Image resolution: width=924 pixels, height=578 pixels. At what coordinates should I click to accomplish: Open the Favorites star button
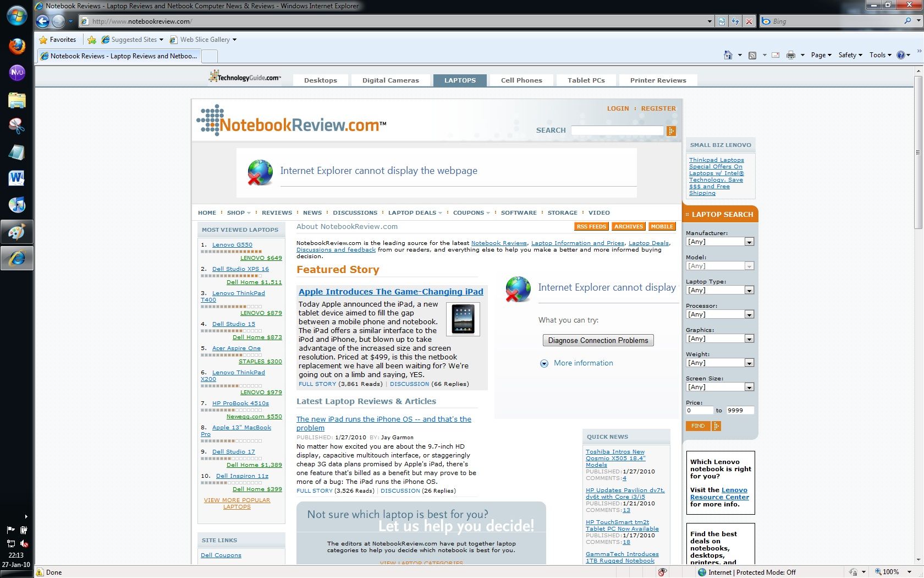click(x=57, y=40)
